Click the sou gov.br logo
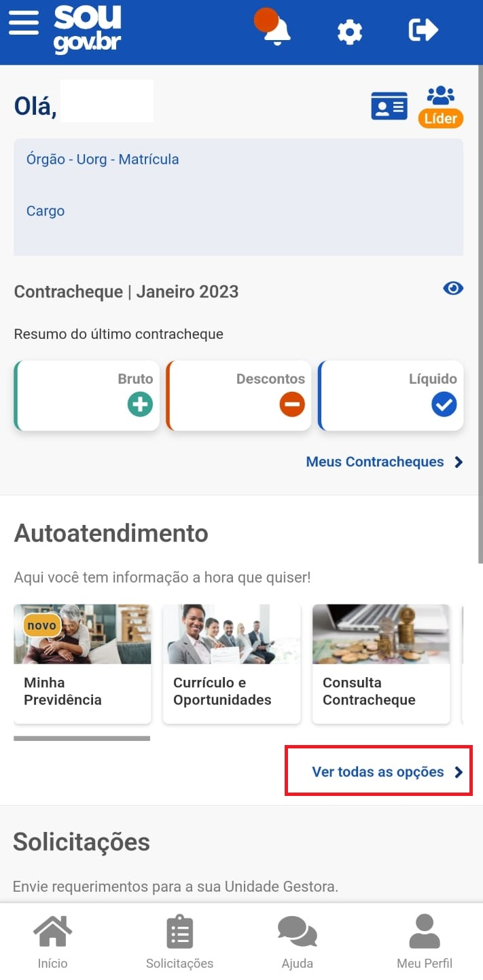Image resolution: width=483 pixels, height=980 pixels. [x=88, y=30]
